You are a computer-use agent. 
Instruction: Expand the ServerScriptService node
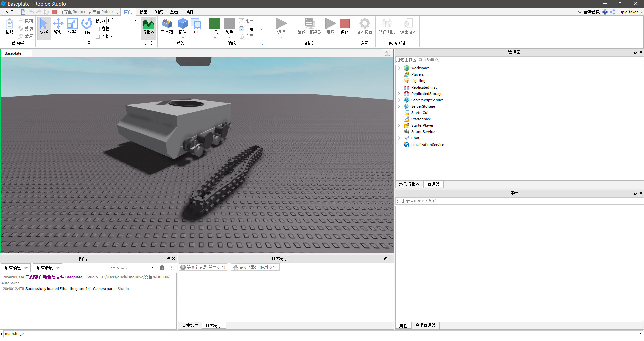[x=399, y=100]
